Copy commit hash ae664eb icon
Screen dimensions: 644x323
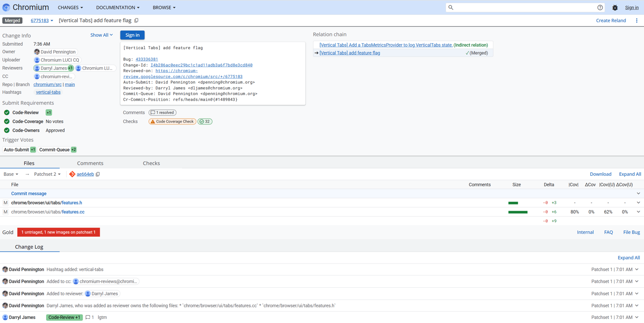tap(98, 174)
